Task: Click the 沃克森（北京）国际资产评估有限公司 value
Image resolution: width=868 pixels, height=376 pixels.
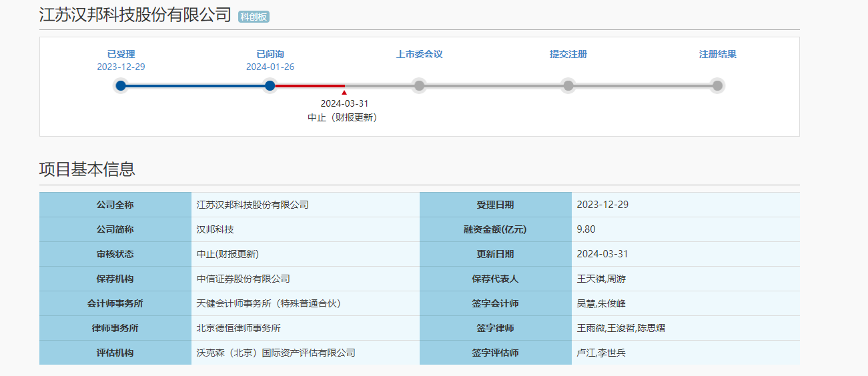Action: click(x=276, y=353)
